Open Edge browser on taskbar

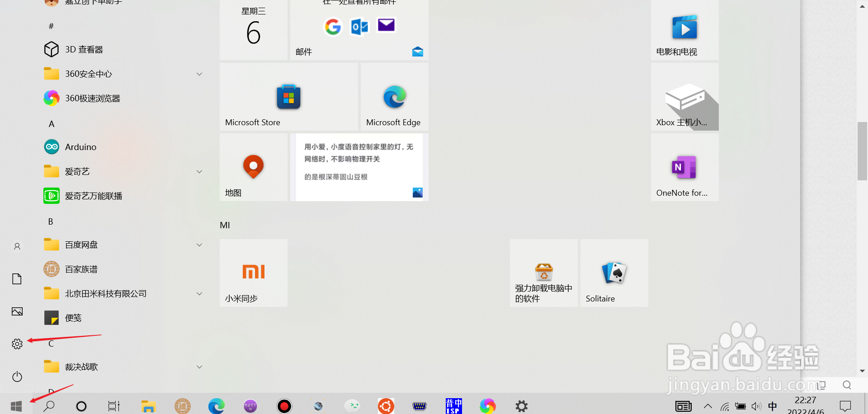tap(217, 406)
